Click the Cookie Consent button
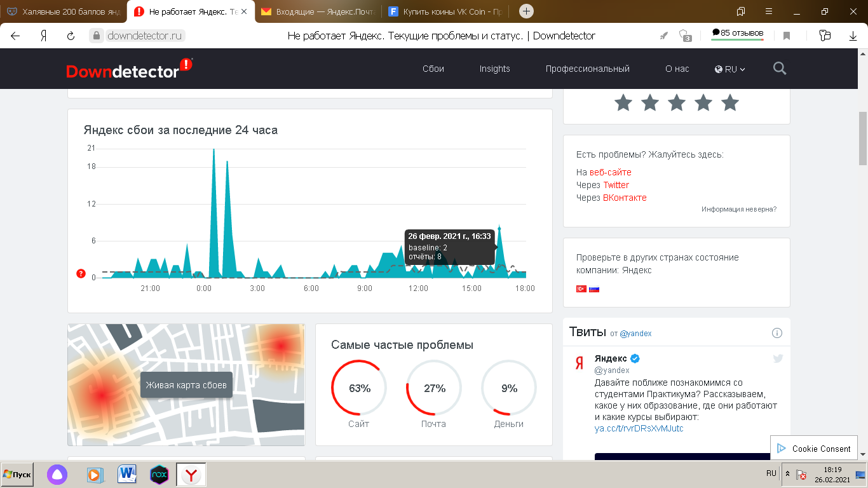Viewport: 868px width, 488px height. click(x=814, y=448)
